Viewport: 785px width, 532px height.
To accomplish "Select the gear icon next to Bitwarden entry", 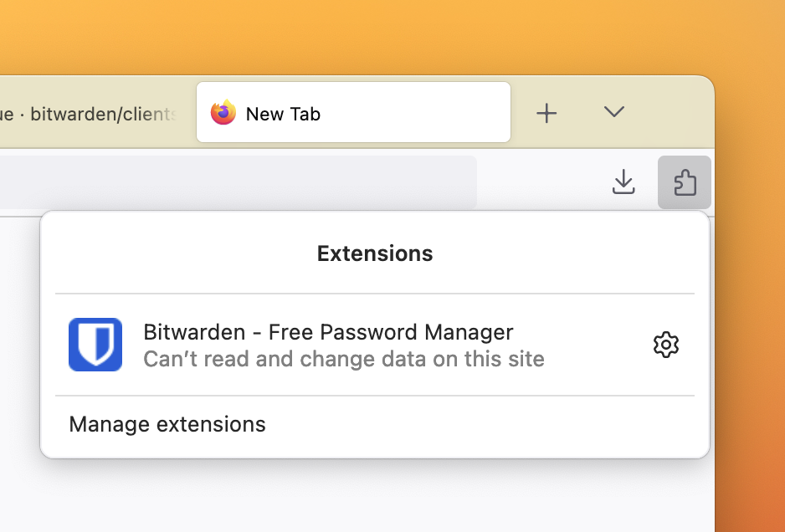I will point(666,344).
